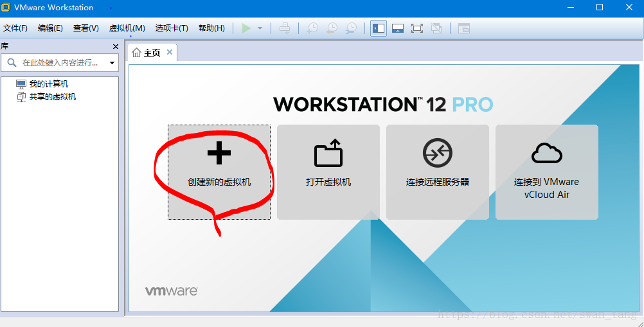Toggle the thumbnail bar view icon
This screenshot has height=327, width=644.
click(x=398, y=28)
